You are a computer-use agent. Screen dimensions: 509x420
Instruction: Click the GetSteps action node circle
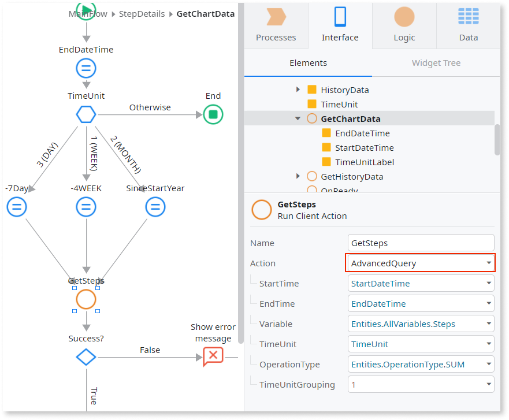click(x=86, y=299)
